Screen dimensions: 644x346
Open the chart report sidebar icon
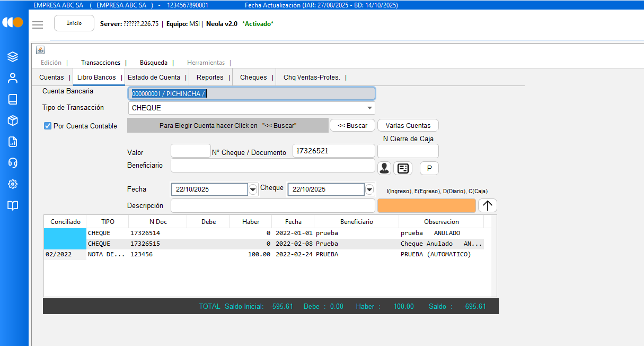point(13,142)
